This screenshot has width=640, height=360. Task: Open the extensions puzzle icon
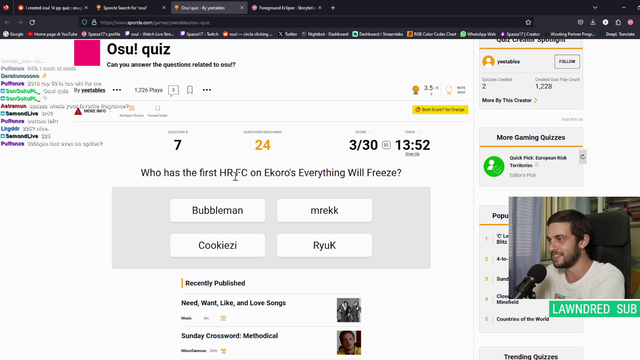pyautogui.click(x=618, y=22)
